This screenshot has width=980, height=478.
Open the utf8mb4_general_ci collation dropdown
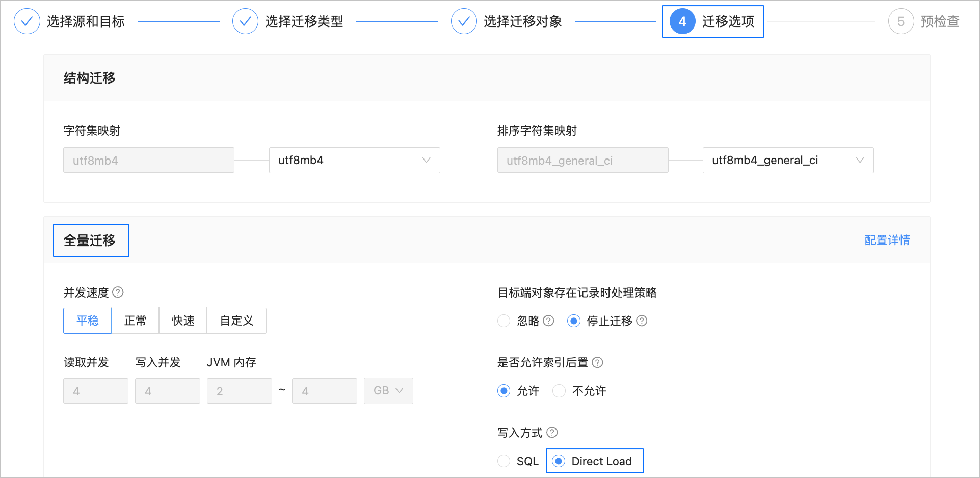(788, 160)
